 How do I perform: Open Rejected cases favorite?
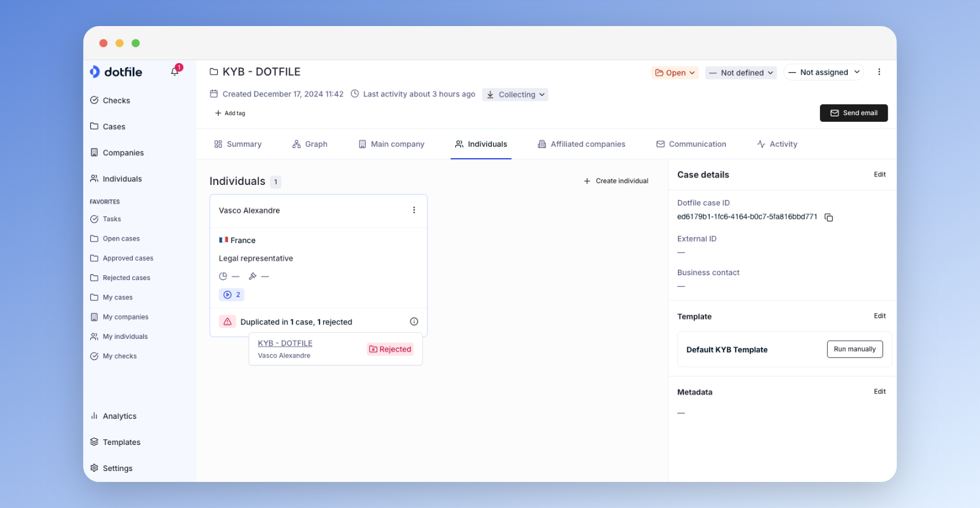coord(120,278)
